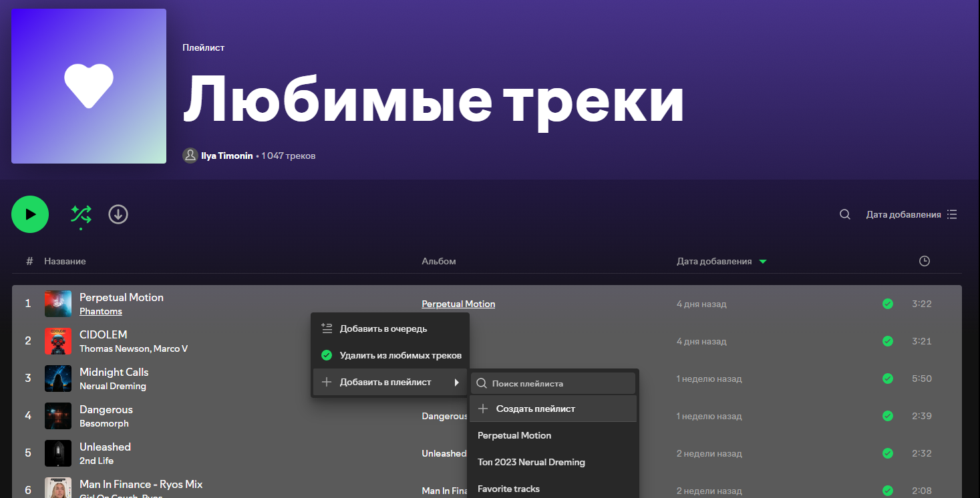980x498 pixels.
Task: Click the user avatar icon beside Ilya Timonin
Action: (190, 156)
